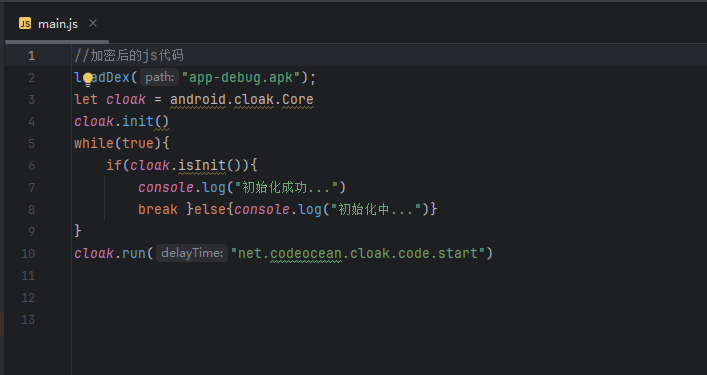Click the let keyword on line 3
Image resolution: width=707 pixels, height=375 pixels.
86,99
